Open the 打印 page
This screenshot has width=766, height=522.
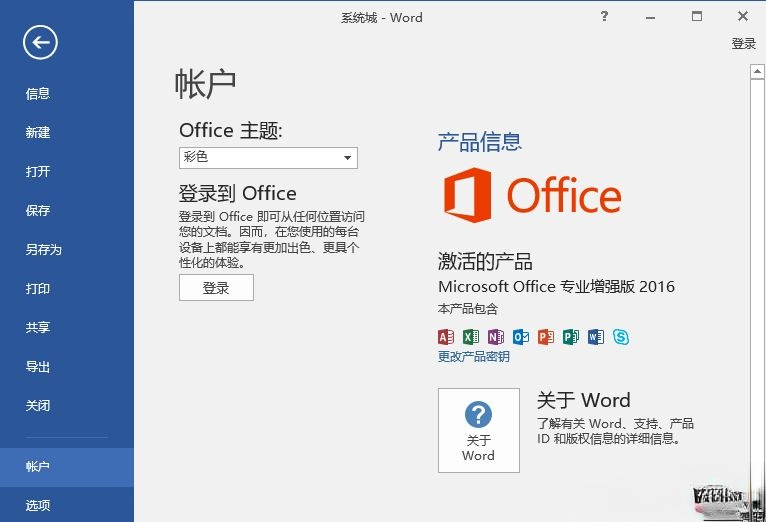pos(38,289)
